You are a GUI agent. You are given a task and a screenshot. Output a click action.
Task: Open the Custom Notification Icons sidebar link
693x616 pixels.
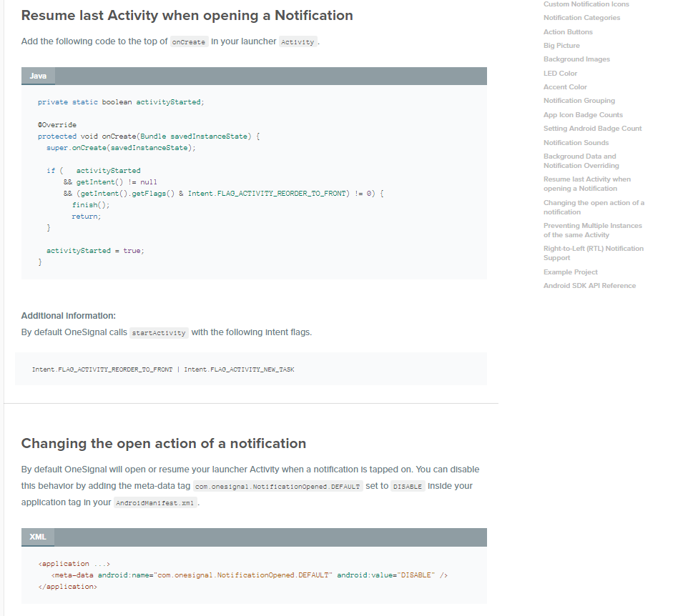pyautogui.click(x=586, y=4)
